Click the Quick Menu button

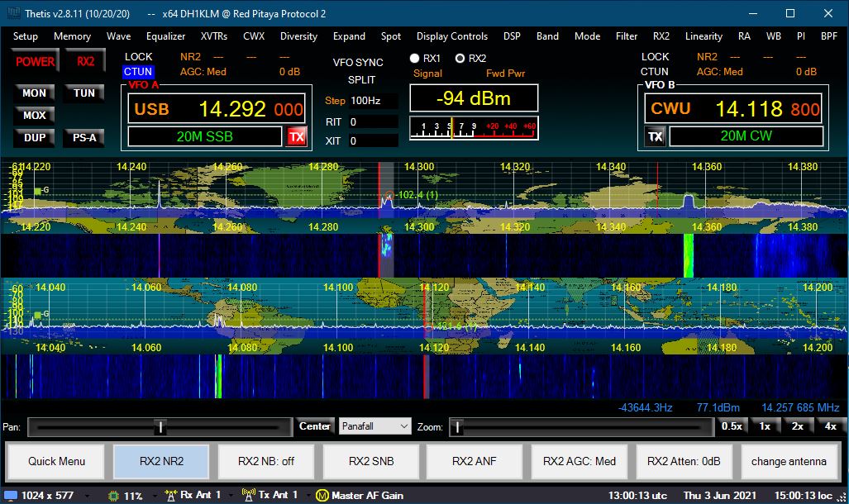(56, 461)
